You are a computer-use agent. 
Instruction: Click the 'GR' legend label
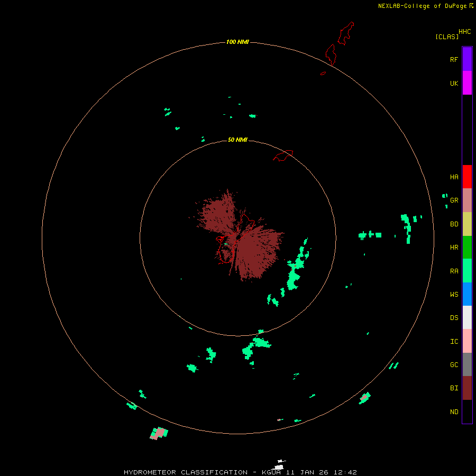(x=454, y=200)
